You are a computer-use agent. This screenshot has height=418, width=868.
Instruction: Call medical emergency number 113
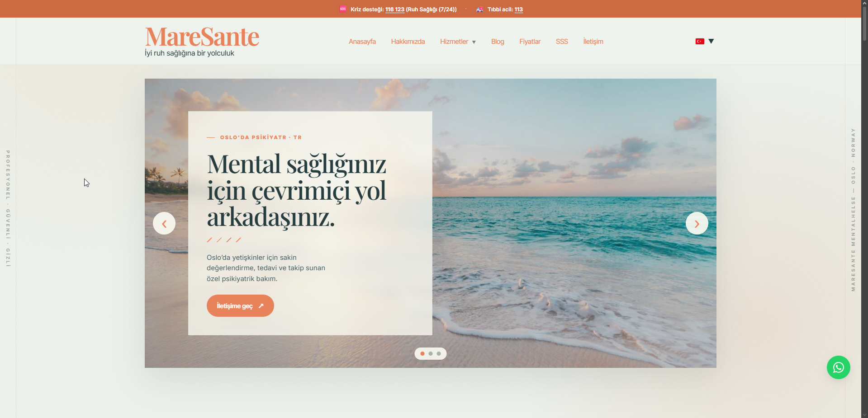(x=518, y=9)
